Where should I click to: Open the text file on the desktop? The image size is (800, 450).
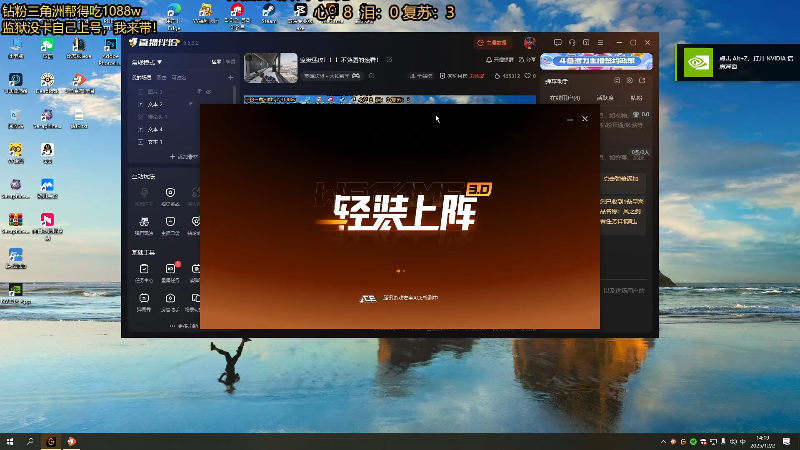click(79, 118)
